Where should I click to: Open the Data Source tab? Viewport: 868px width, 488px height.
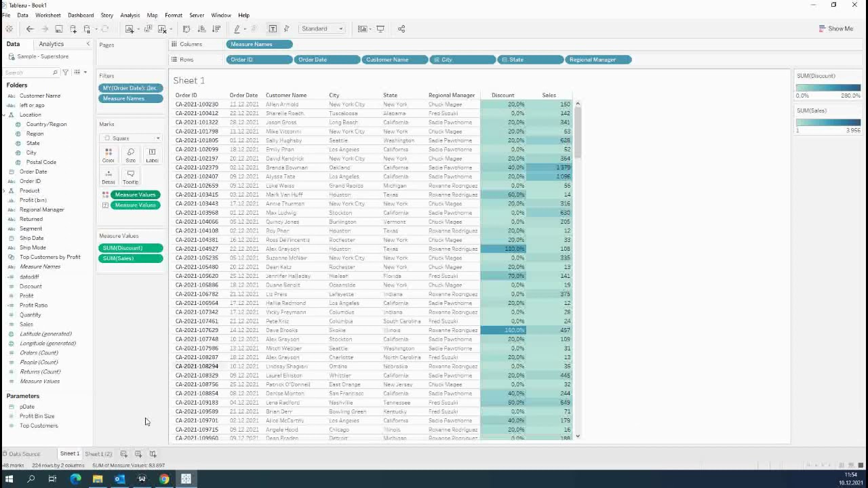coord(21,454)
